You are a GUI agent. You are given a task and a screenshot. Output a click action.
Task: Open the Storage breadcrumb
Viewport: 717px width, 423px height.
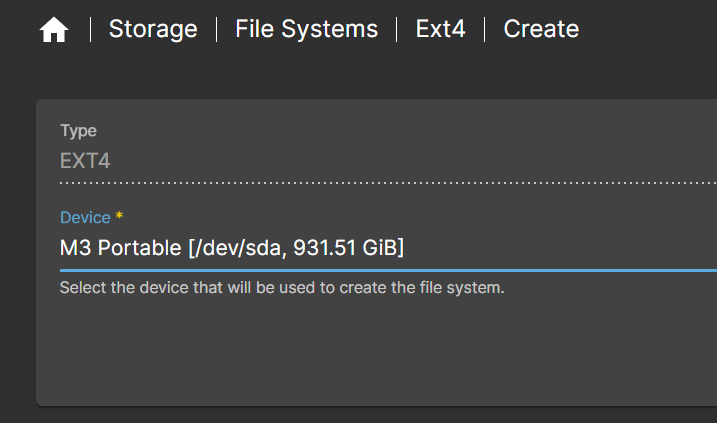coord(153,29)
